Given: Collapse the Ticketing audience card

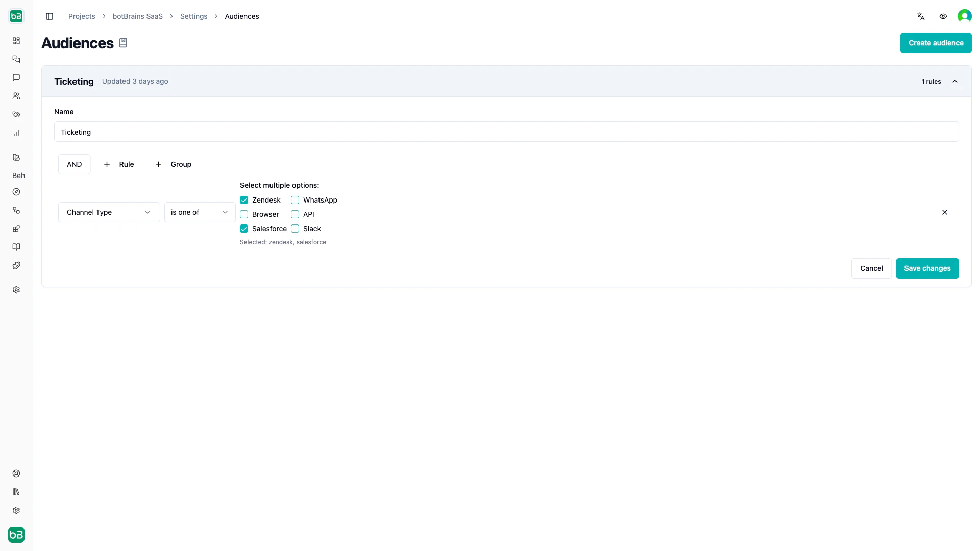Looking at the screenshot, I should pyautogui.click(x=955, y=81).
